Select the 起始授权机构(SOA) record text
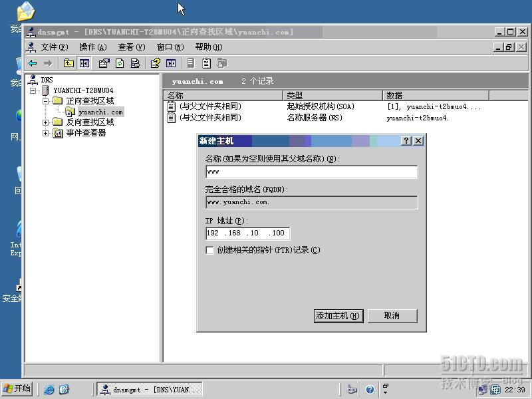 click(321, 106)
